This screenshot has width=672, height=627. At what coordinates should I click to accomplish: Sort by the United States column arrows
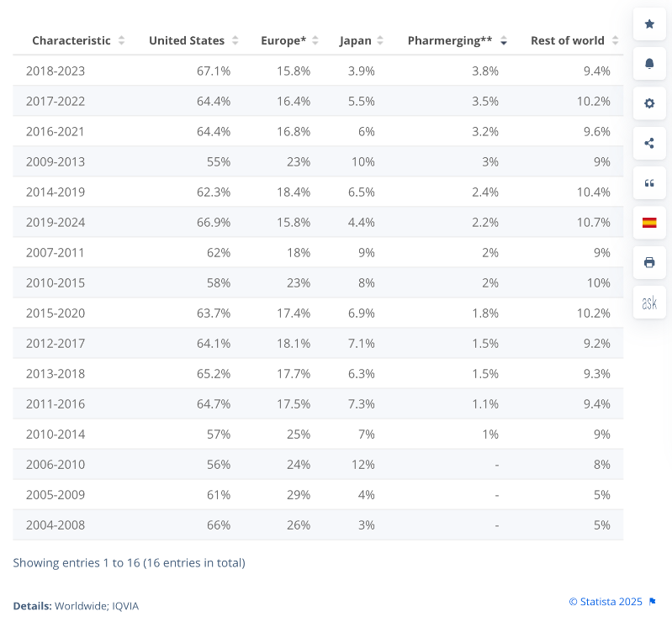click(235, 41)
